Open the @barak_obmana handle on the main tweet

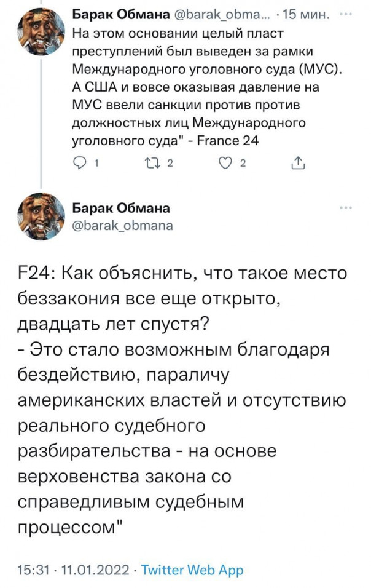pyautogui.click(x=122, y=225)
